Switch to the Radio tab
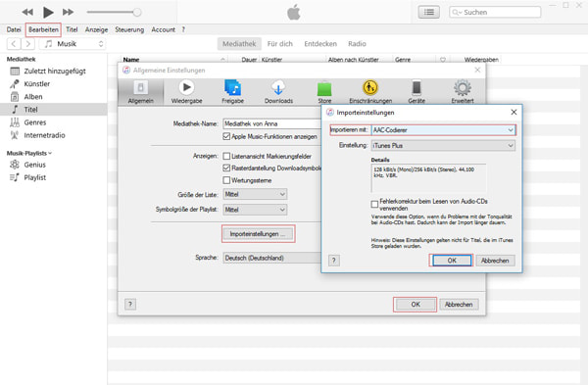The height and width of the screenshot is (385, 588). 357,44
